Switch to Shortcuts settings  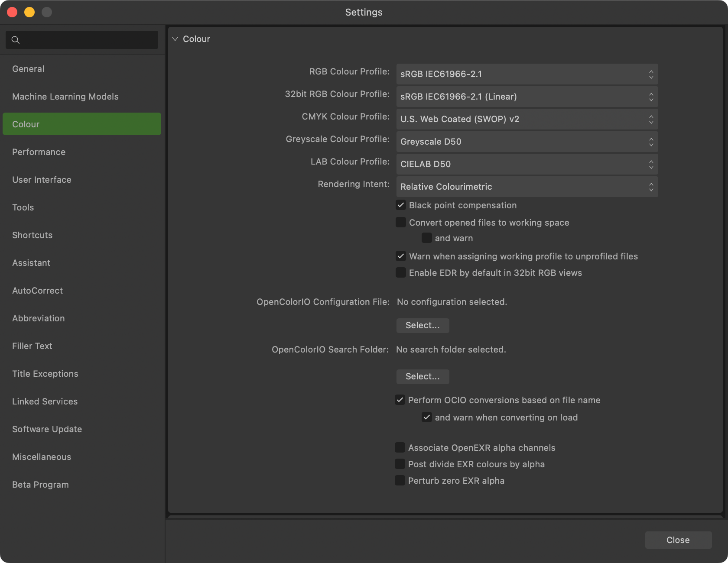pos(32,235)
